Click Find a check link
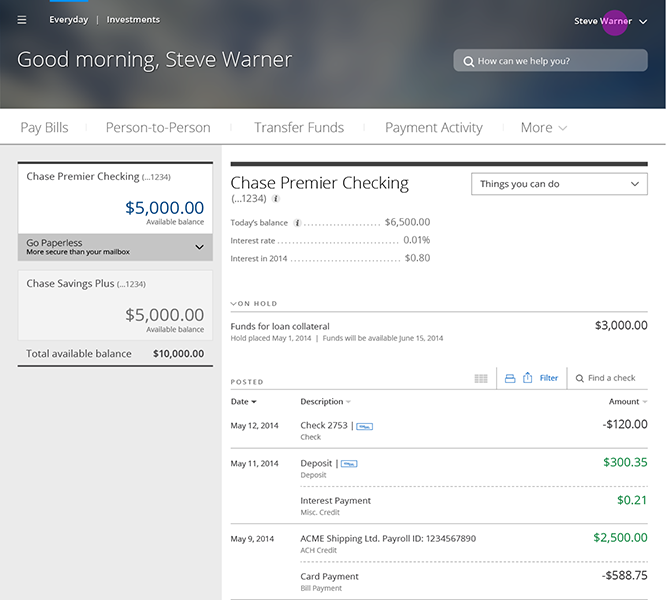This screenshot has height=600, width=666. point(612,378)
